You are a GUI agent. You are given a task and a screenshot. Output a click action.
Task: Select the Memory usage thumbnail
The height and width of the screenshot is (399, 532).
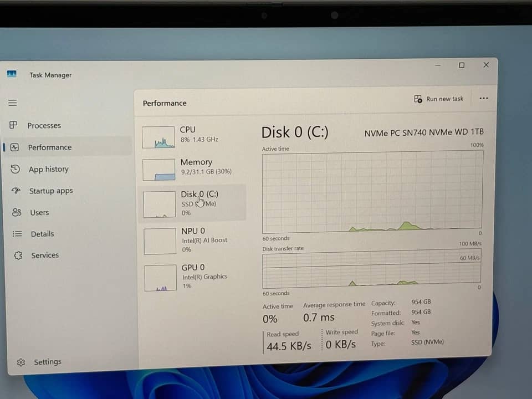pyautogui.click(x=159, y=170)
